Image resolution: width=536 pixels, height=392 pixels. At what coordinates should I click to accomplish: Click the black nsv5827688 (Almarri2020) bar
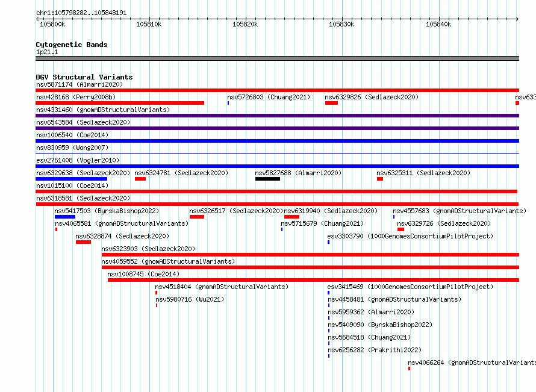(267, 179)
